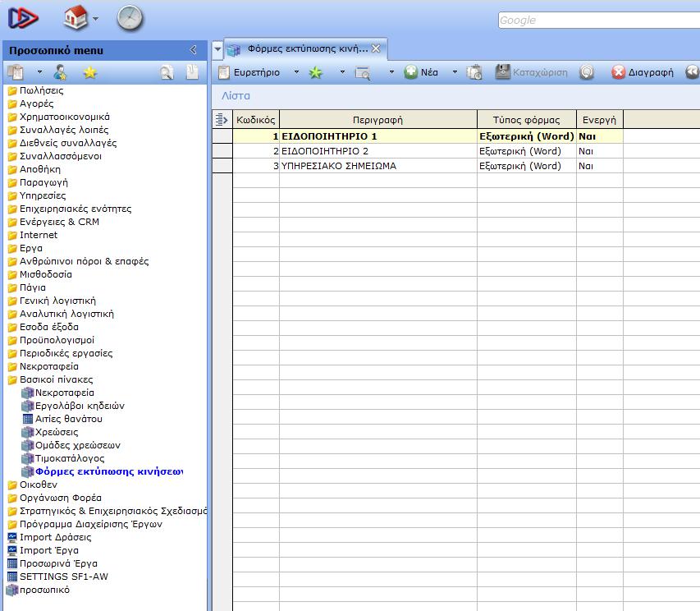This screenshot has height=611, width=700.
Task: Select row ΕΙΔΟΠΟΙΗΤΗΡΙΟ 2
Action: coord(428,151)
